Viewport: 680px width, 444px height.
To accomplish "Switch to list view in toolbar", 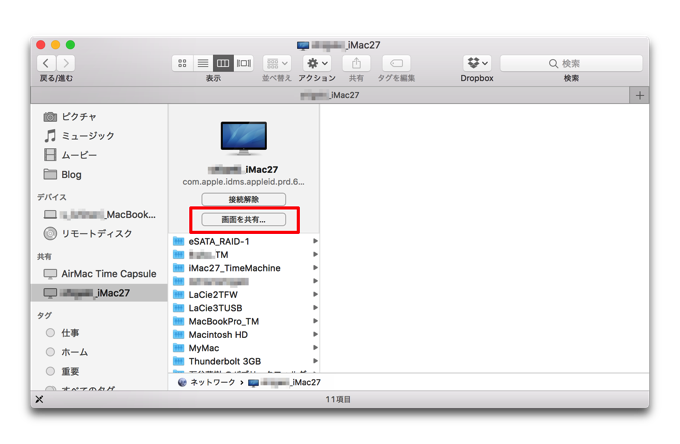I will point(203,63).
